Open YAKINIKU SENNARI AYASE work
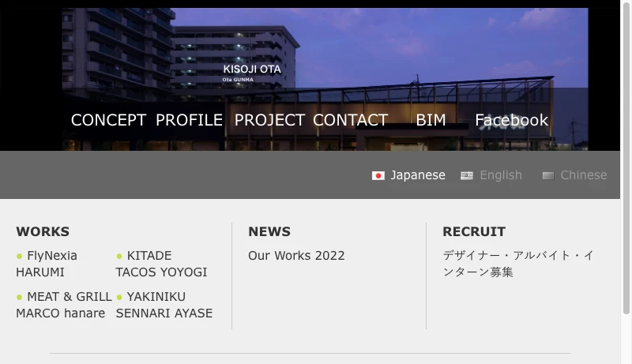Viewport: 632px width, 364px height. click(x=164, y=305)
